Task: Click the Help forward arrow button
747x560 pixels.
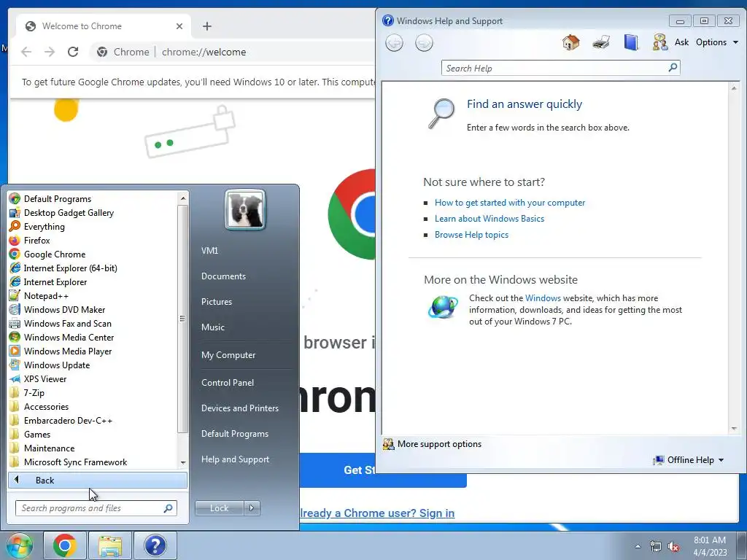Action: tap(424, 43)
